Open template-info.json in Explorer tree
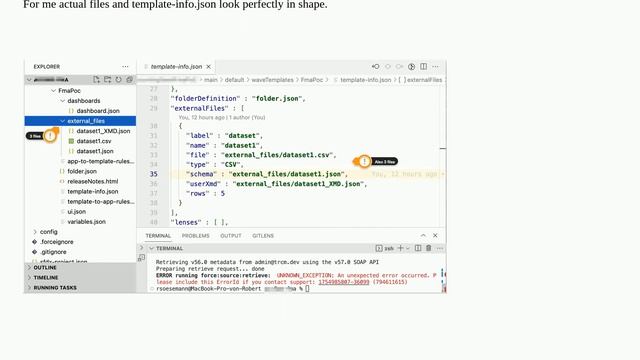 pyautogui.click(x=93, y=191)
